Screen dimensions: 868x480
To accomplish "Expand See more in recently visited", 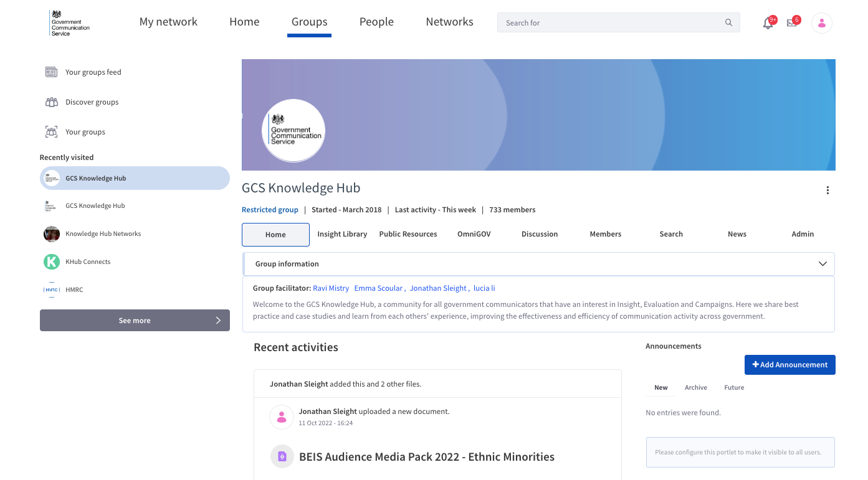I will tap(135, 320).
